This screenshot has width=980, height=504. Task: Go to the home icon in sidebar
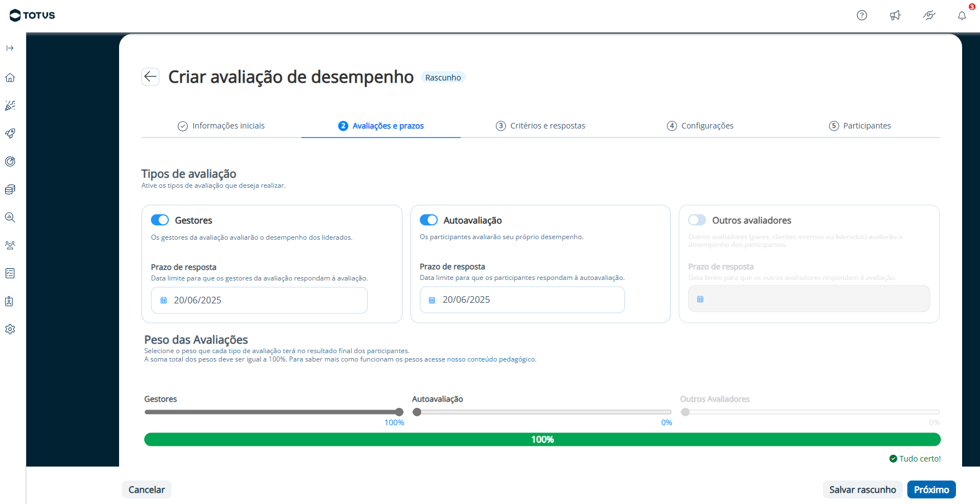(10, 78)
